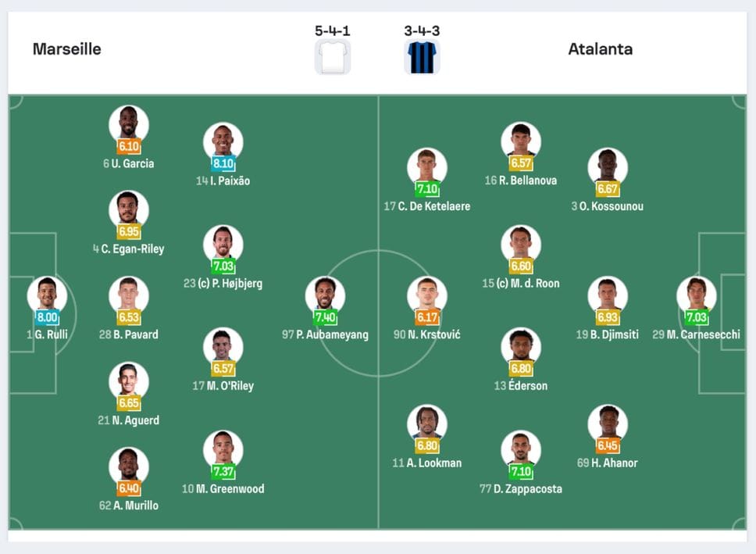
Task: Click Marseille's white jersey icon
Action: coord(333,58)
